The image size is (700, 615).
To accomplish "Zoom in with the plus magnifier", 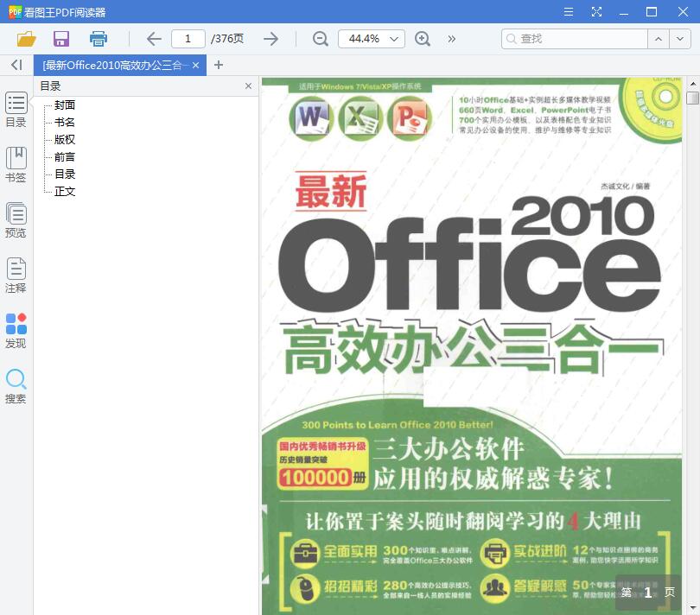I will pos(422,39).
